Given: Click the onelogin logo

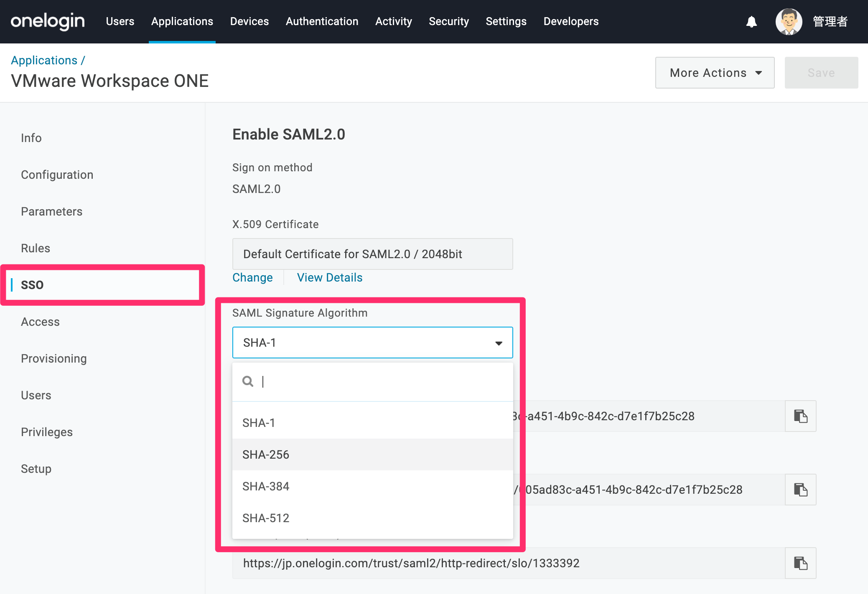Looking at the screenshot, I should tap(48, 21).
